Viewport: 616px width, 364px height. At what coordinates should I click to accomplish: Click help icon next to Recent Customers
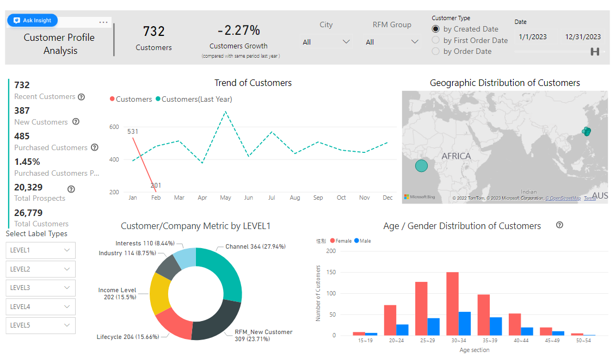click(x=81, y=97)
